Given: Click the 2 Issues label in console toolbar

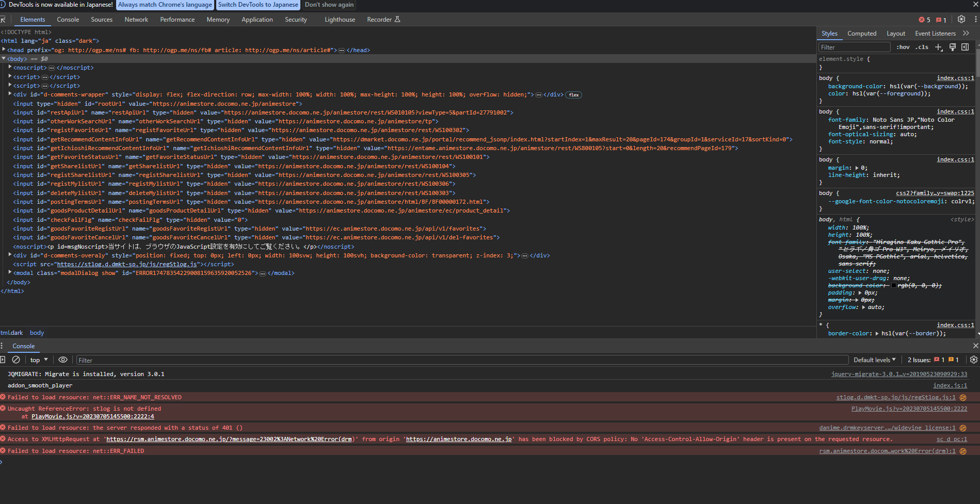Looking at the screenshot, I should (x=919, y=360).
